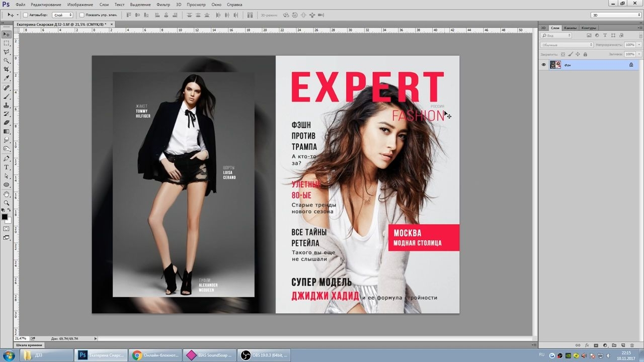Open the Шкала времени panel tab

click(29, 345)
